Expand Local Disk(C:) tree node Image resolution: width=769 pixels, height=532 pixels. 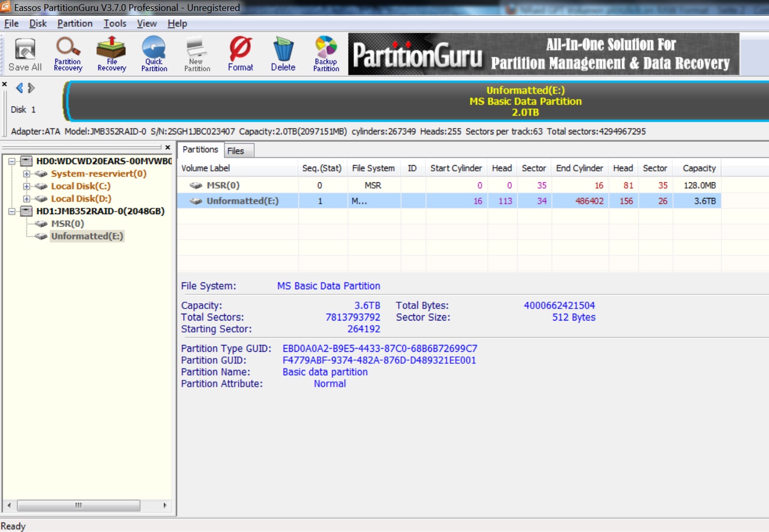26,186
